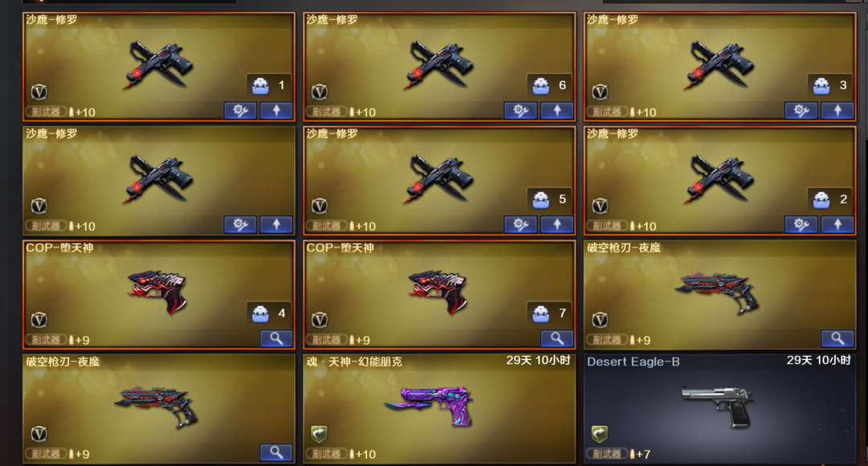Screen dimensions: 868x466
Task: Inspect COP-堕天神 in bag 4 with magnifier
Action: coord(276,338)
